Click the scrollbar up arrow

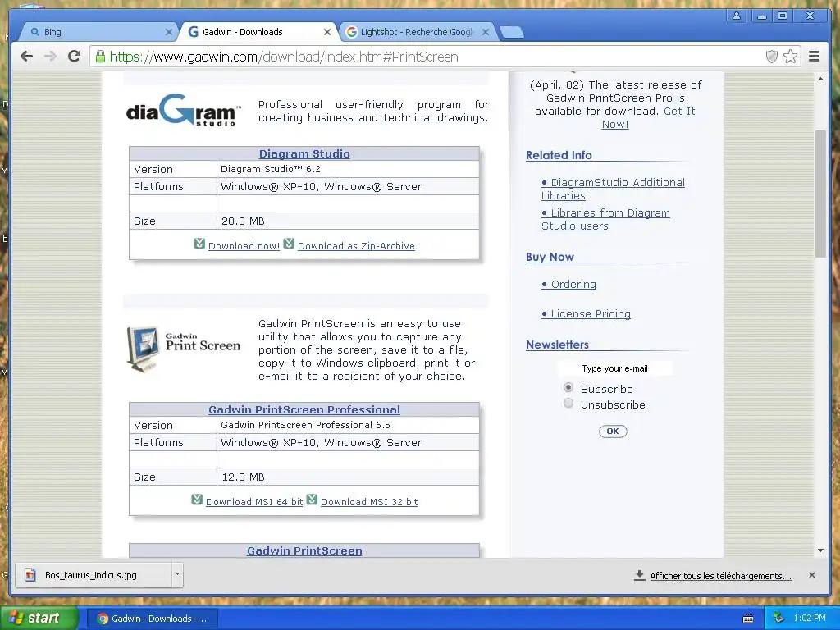click(820, 79)
